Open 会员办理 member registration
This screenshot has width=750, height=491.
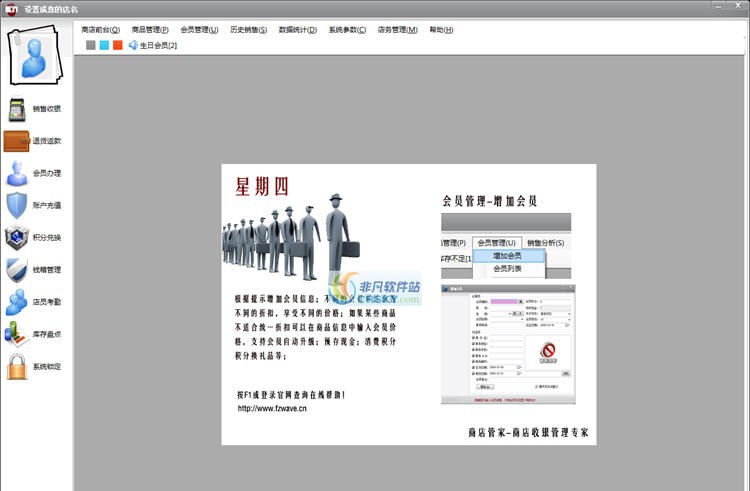point(17,173)
